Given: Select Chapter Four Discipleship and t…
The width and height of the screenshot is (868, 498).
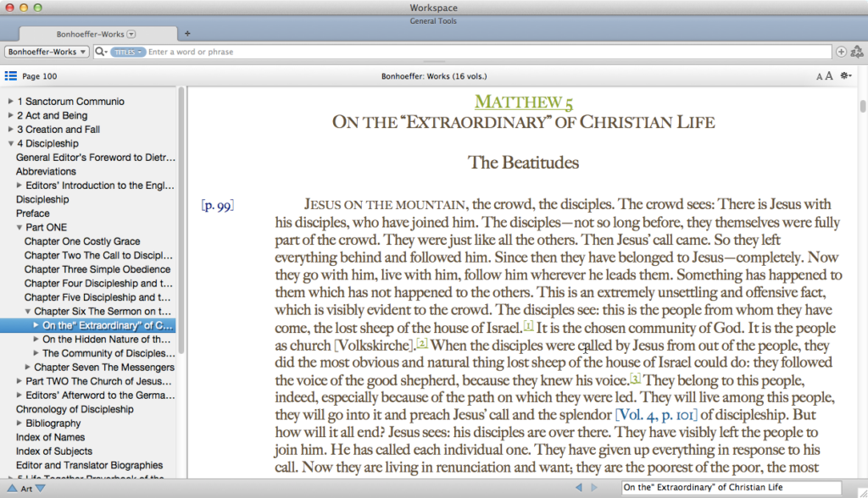Looking at the screenshot, I should pyautogui.click(x=98, y=284).
